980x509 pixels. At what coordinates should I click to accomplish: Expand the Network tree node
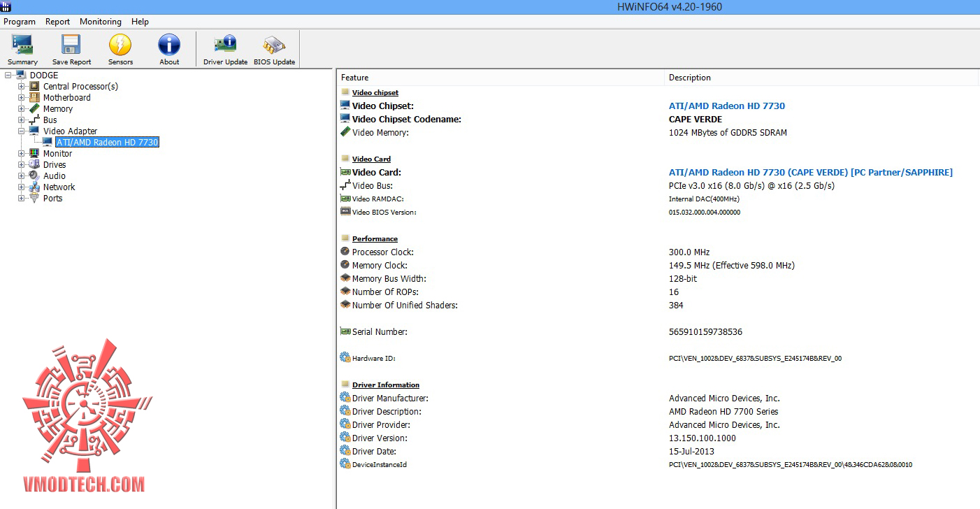22,187
